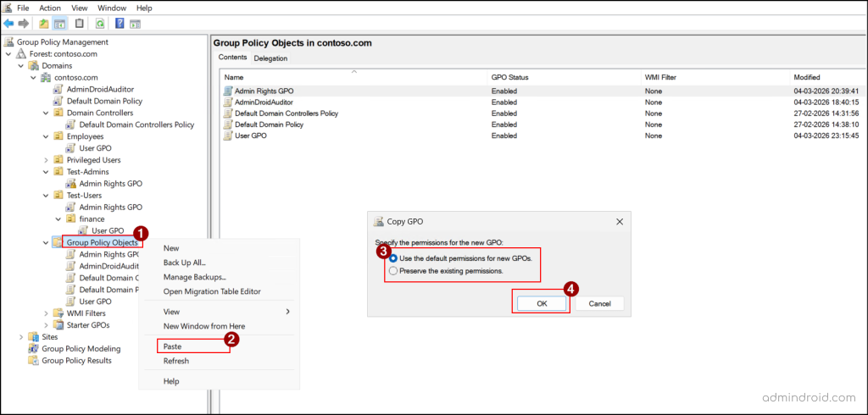Click the grey Forward arrow in toolbar
868x415 pixels.
pyautogui.click(x=23, y=23)
